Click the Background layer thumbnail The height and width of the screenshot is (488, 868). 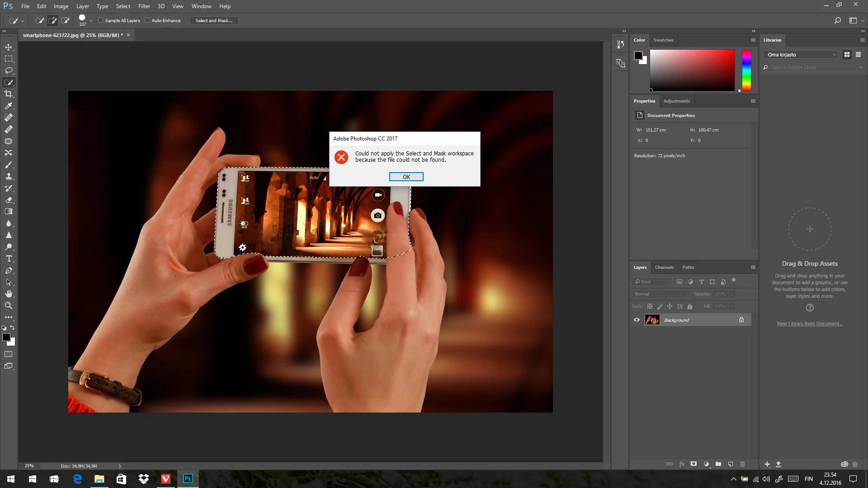pyautogui.click(x=652, y=320)
